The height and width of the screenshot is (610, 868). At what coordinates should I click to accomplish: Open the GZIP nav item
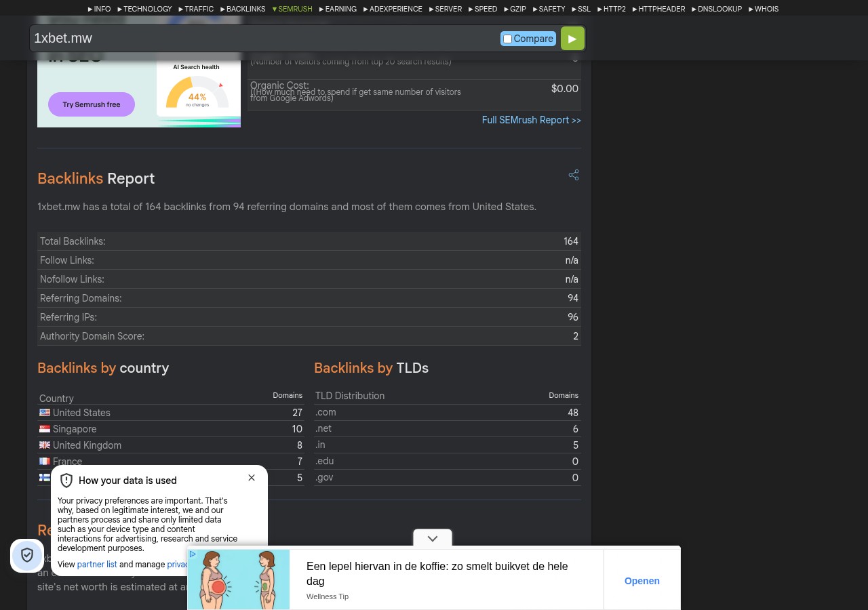click(x=515, y=9)
